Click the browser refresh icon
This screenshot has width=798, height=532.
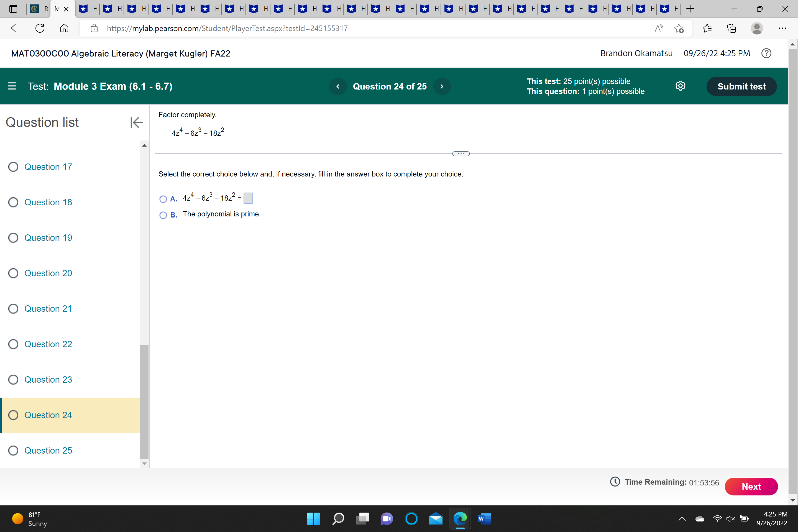click(40, 28)
